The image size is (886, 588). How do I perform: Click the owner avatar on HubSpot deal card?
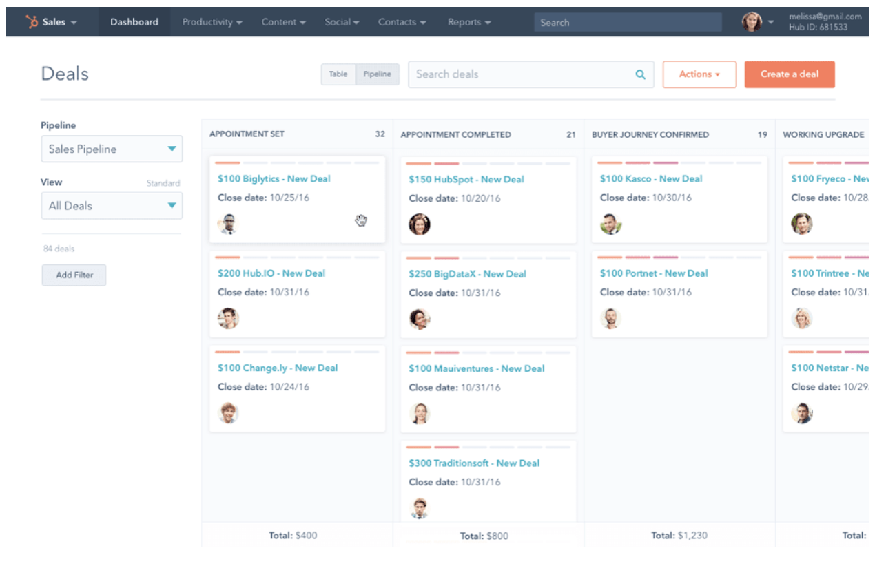(x=420, y=224)
